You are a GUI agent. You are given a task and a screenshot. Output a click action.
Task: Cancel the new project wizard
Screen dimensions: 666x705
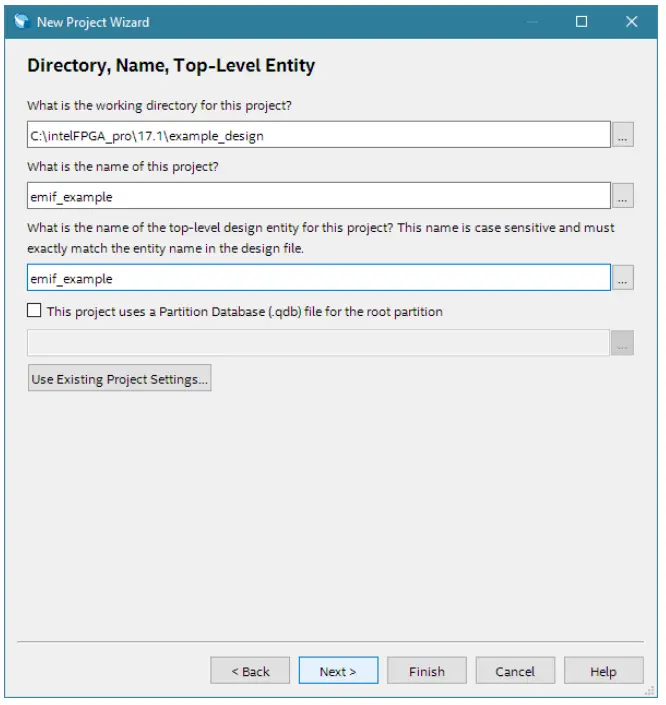coord(515,671)
